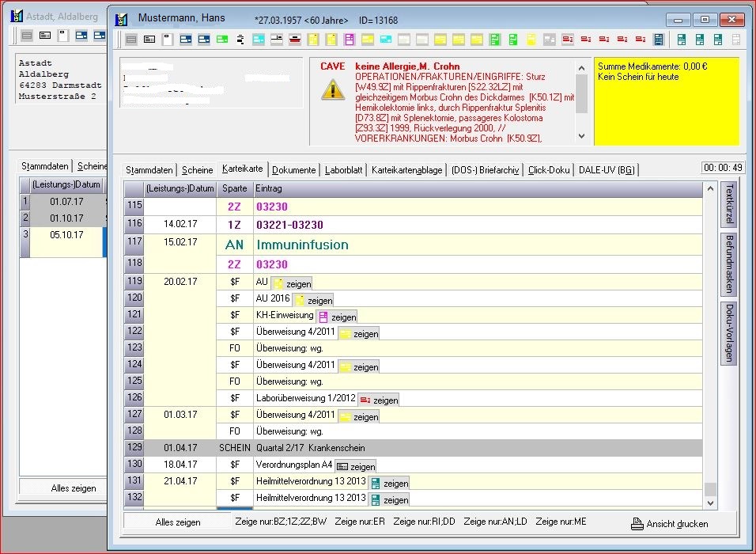Click the Sparte column header
Screen dimensions: 756x554
coord(234,188)
